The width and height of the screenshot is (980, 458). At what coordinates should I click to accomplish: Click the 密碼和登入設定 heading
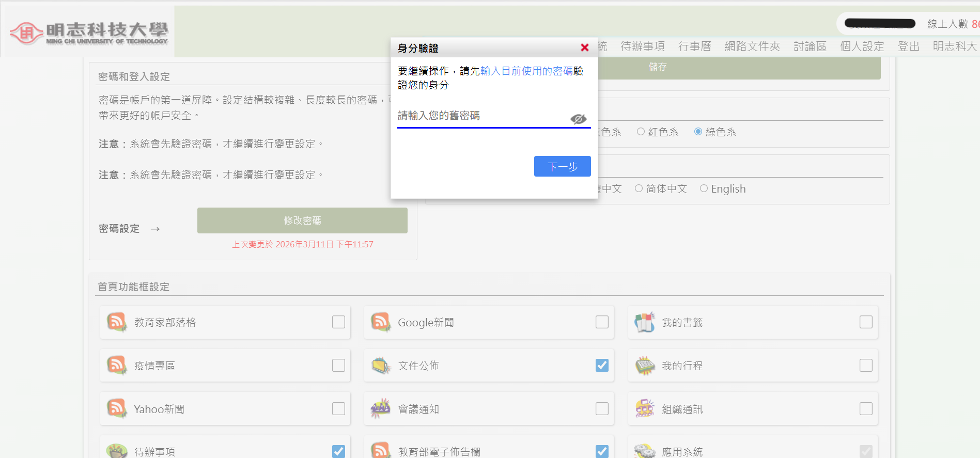point(134,76)
